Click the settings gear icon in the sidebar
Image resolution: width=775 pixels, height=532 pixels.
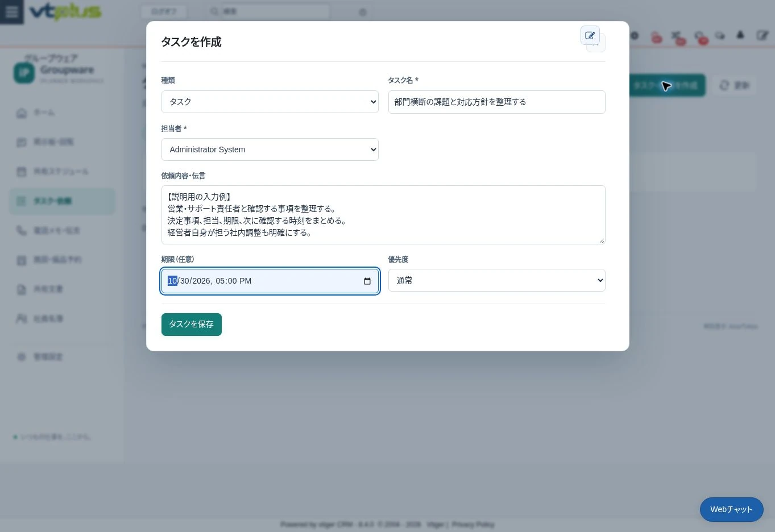click(22, 357)
